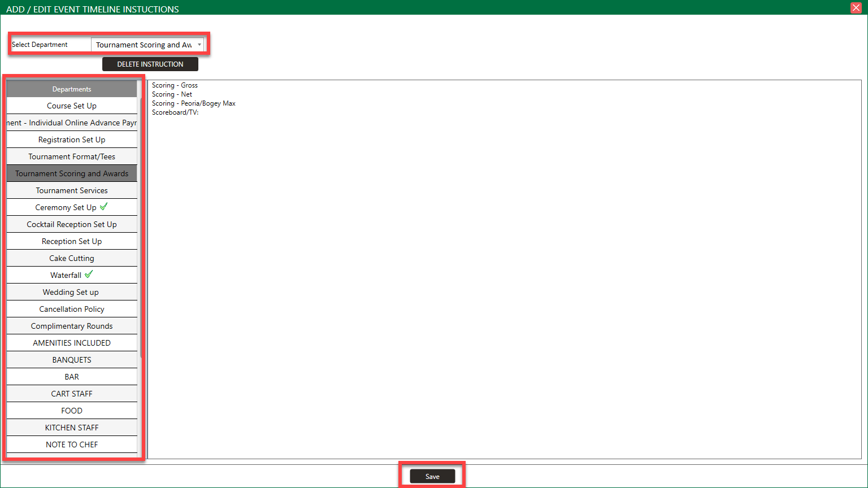Select Course Set Up department

click(72, 106)
